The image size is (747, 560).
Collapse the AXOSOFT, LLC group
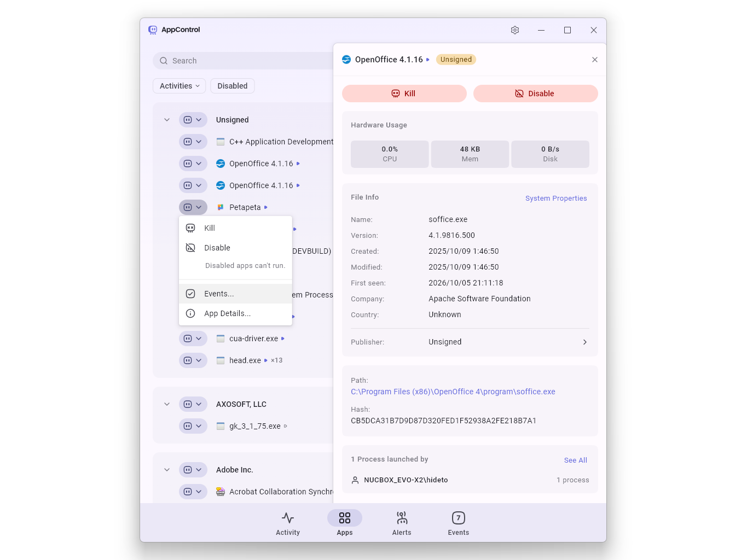(167, 404)
